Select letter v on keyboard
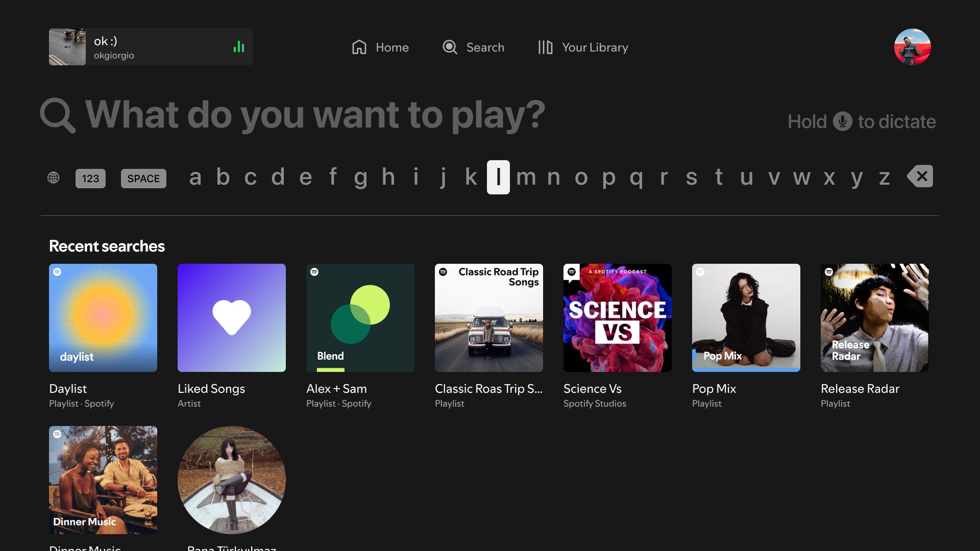The width and height of the screenshot is (980, 551). pos(774,178)
